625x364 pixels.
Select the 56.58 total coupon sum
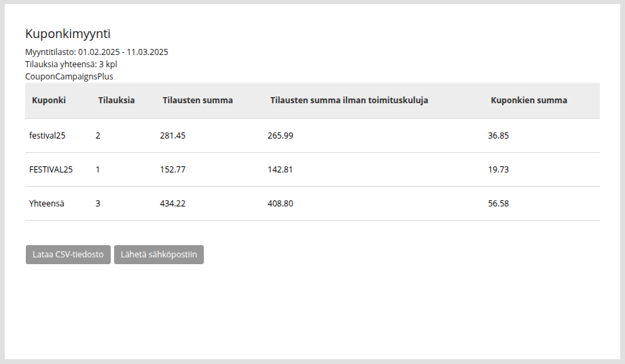498,204
